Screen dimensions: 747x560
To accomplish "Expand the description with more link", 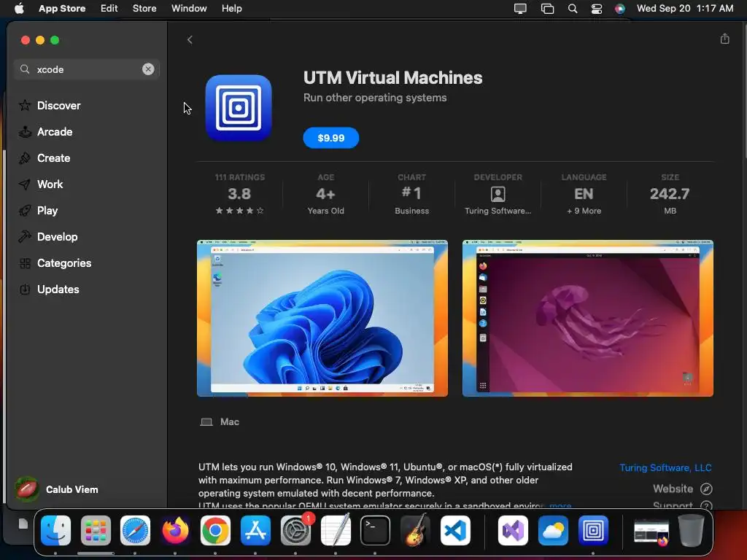I will click(x=560, y=505).
